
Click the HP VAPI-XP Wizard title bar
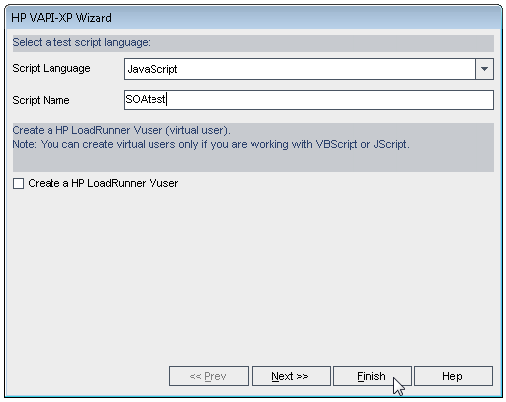(x=253, y=18)
